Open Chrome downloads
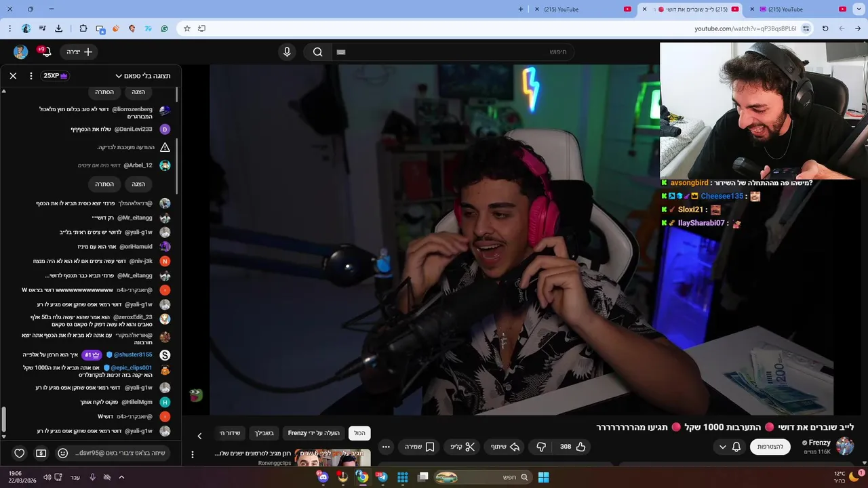Image resolution: width=868 pixels, height=488 pixels. pos(58,28)
